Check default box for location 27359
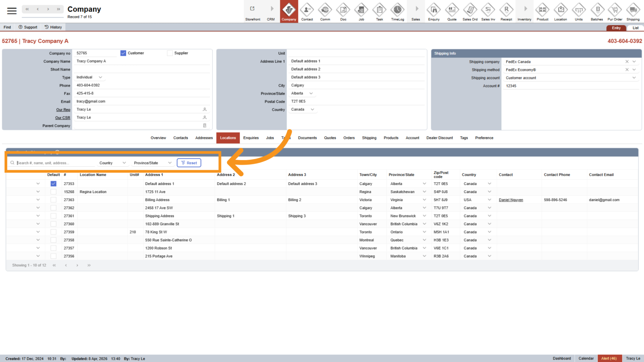Image resolution: width=644 pixels, height=362 pixels. [x=53, y=232]
